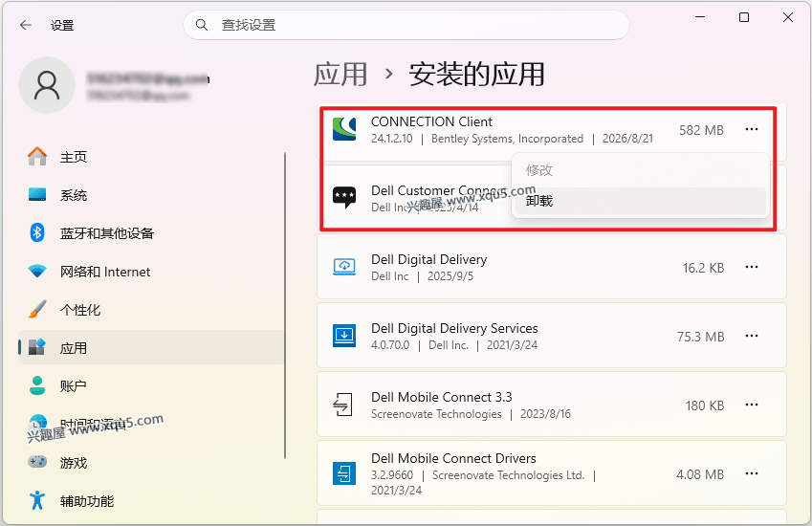Open options for Dell Digital Delivery Services

pyautogui.click(x=752, y=336)
